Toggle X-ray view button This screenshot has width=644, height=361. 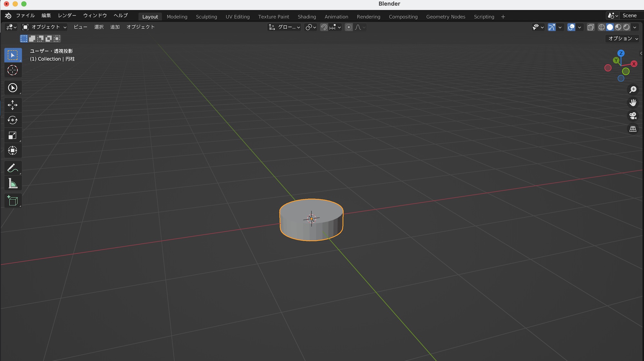(591, 27)
